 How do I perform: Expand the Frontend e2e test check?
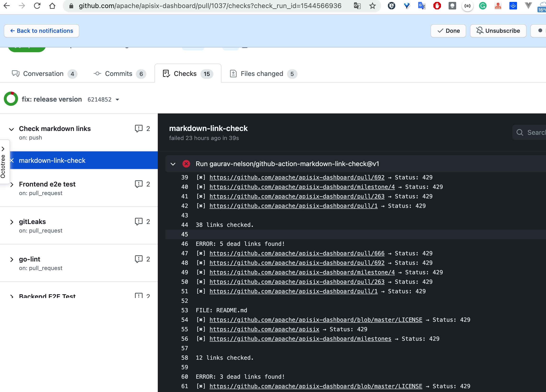point(12,185)
